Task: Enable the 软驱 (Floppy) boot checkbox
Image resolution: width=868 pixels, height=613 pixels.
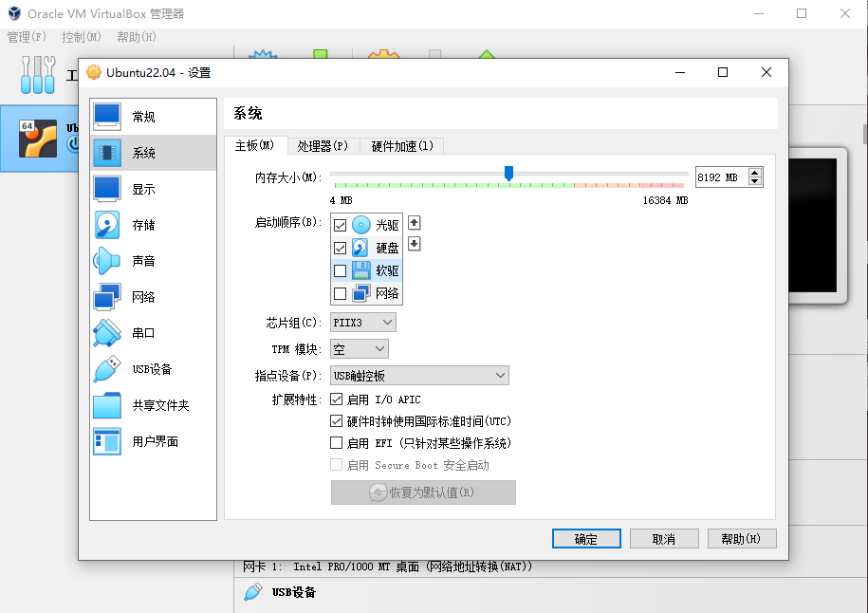Action: pos(341,270)
